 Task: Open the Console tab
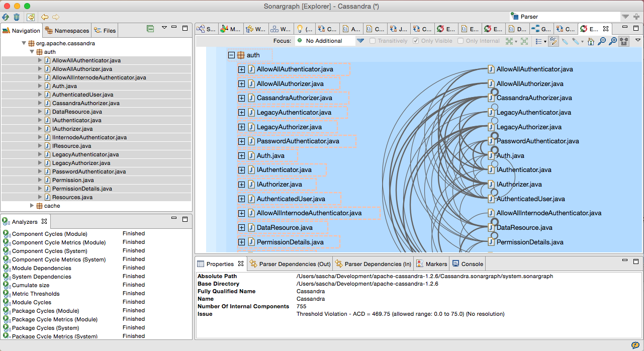[x=468, y=264]
